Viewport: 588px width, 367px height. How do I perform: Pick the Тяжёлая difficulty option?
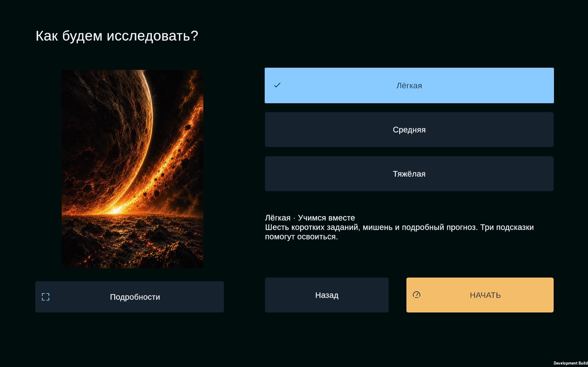point(409,174)
